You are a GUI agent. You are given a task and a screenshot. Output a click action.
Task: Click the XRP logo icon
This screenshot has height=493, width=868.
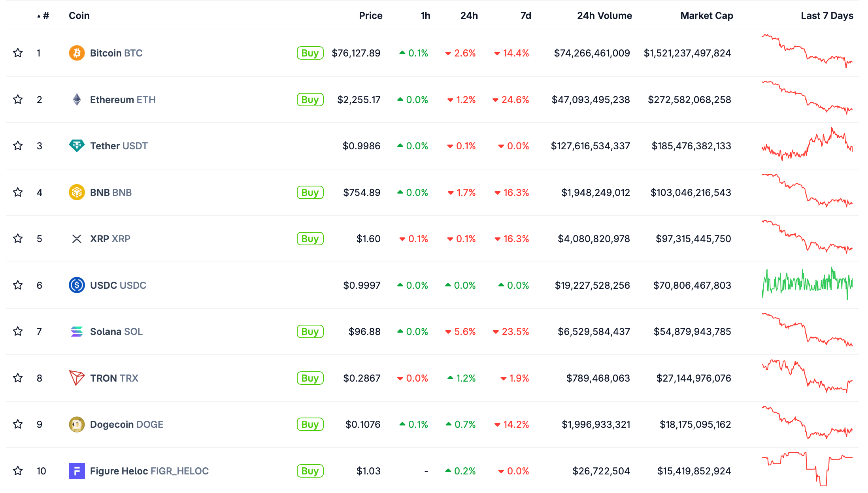(x=77, y=239)
